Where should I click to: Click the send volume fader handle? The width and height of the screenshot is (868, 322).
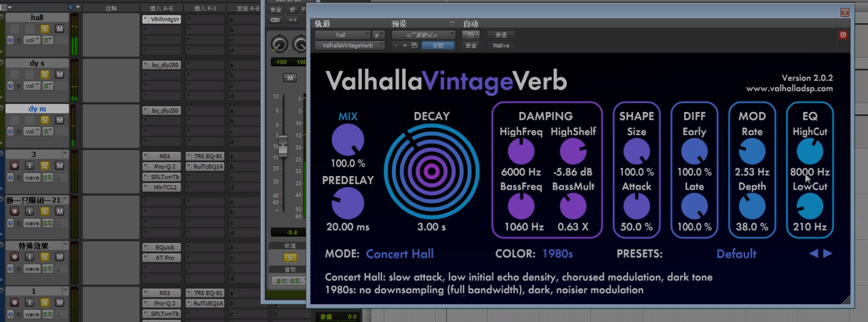click(x=283, y=145)
